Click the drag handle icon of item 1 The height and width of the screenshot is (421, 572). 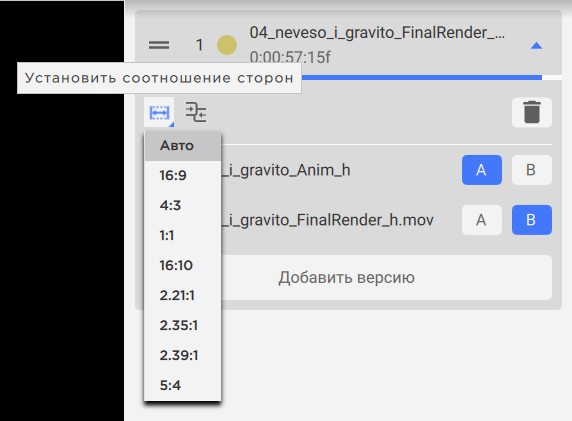[x=159, y=45]
